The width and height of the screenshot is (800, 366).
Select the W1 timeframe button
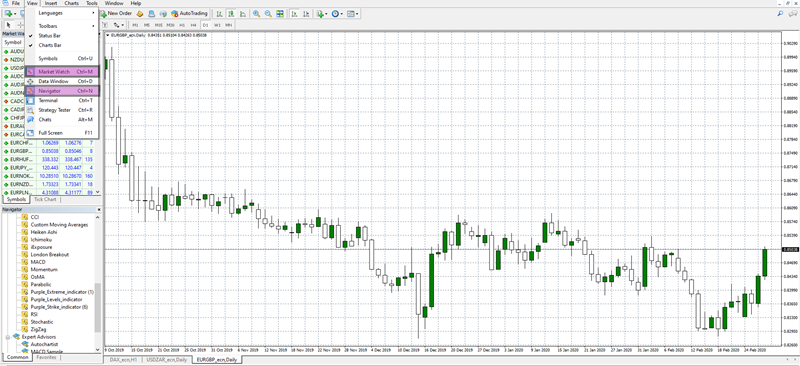217,25
